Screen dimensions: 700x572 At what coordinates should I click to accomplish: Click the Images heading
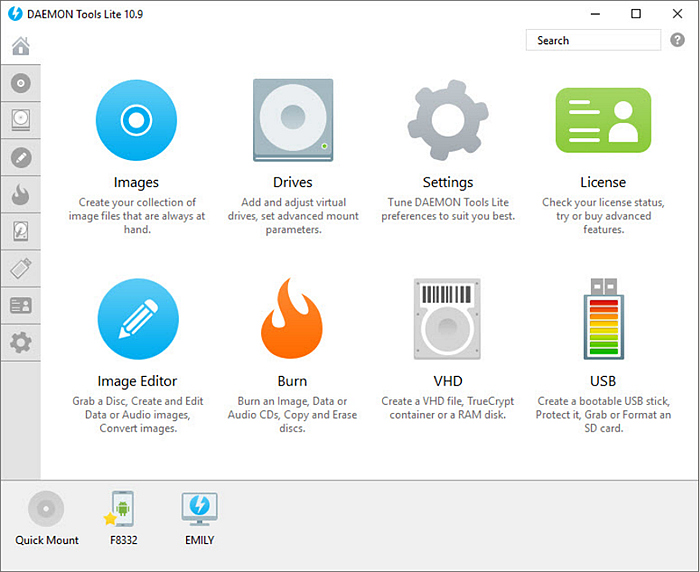(136, 182)
